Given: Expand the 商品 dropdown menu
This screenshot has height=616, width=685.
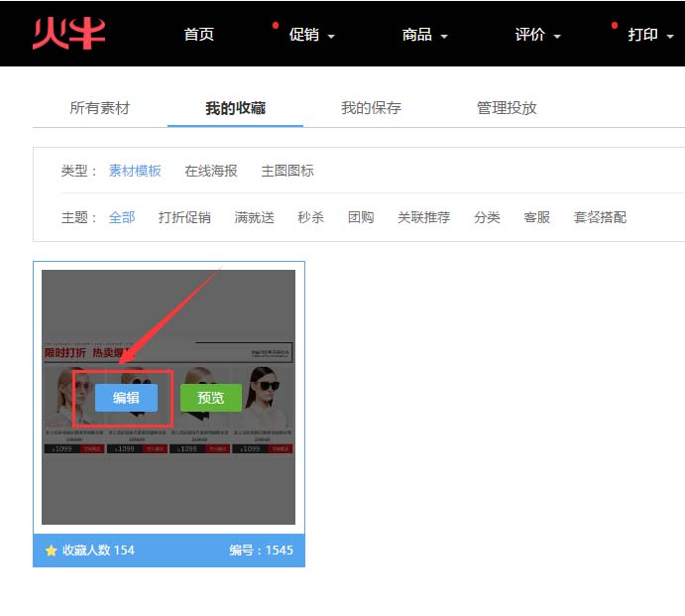Looking at the screenshot, I should [x=424, y=35].
